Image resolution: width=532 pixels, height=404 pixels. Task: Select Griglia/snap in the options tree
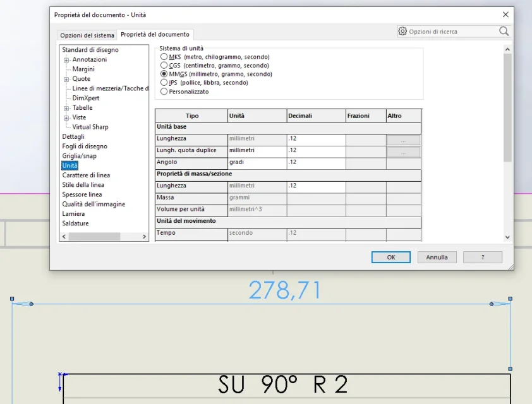click(x=80, y=156)
